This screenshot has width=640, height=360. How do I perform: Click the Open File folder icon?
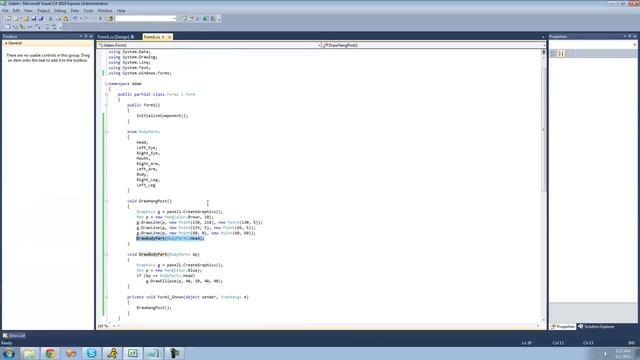(x=26, y=19)
